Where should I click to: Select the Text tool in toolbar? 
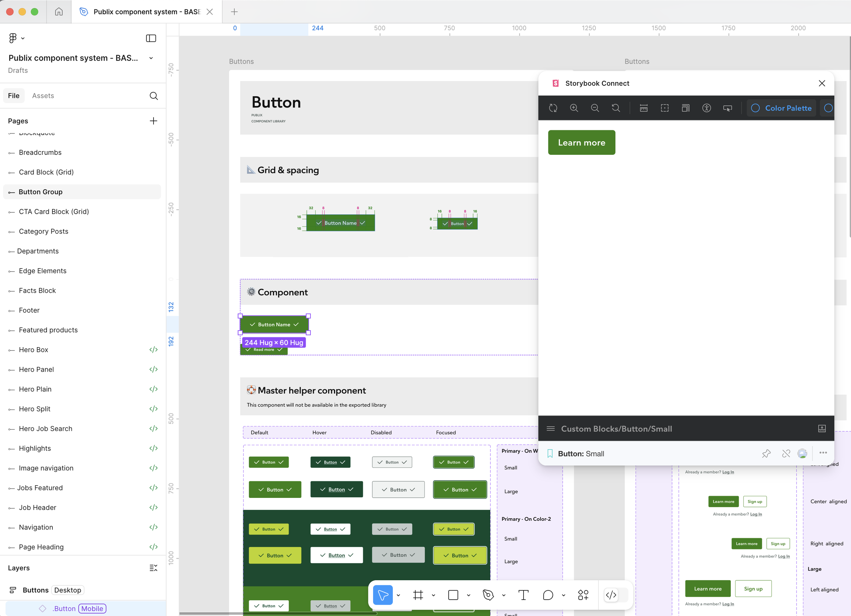click(523, 595)
